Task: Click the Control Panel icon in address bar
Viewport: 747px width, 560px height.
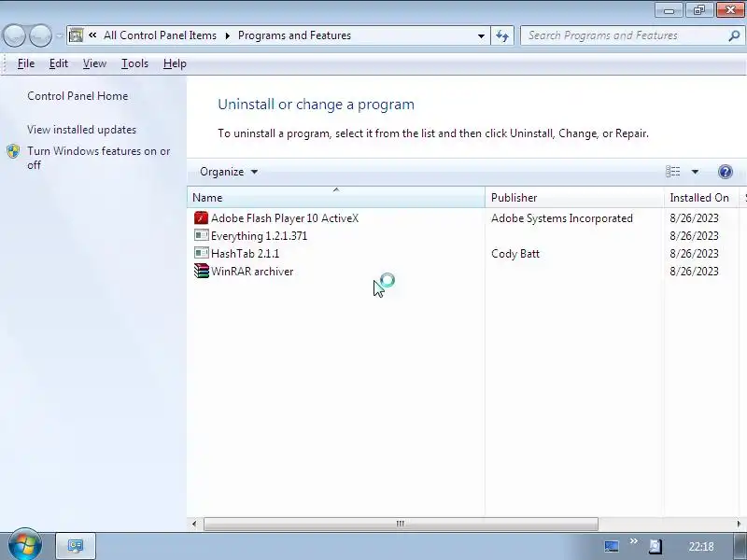Action: point(76,35)
